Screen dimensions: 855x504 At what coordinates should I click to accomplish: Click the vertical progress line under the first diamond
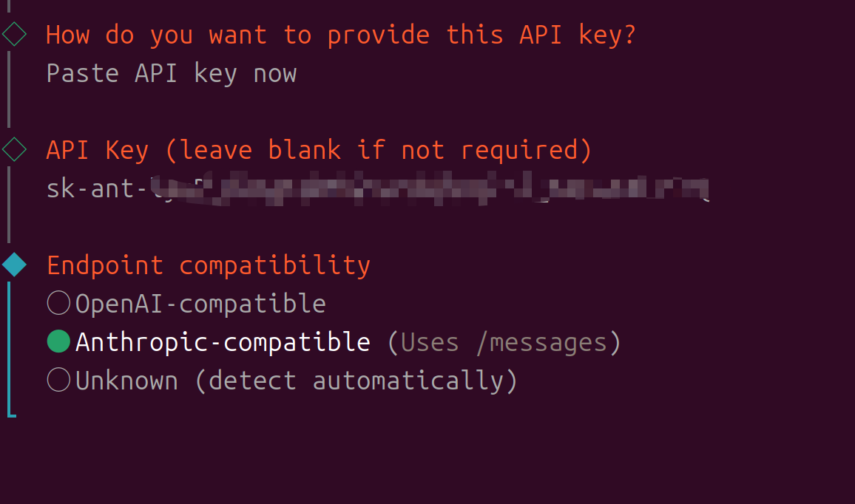tap(7, 89)
